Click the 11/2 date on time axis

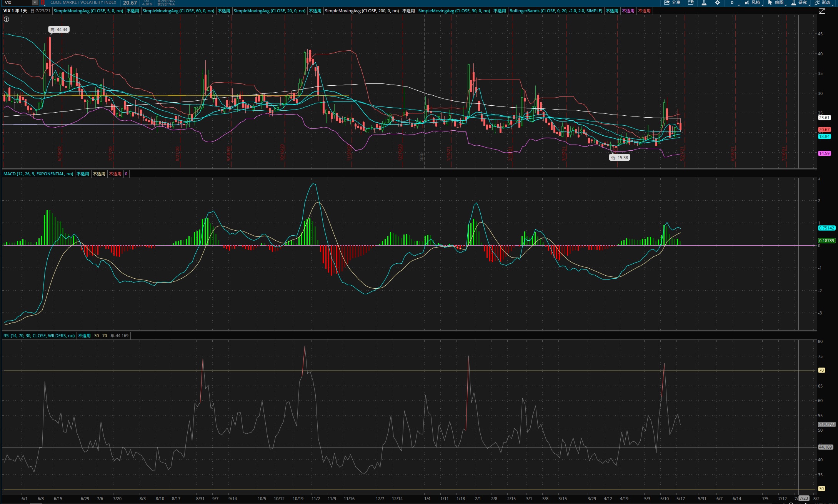[x=315, y=499]
